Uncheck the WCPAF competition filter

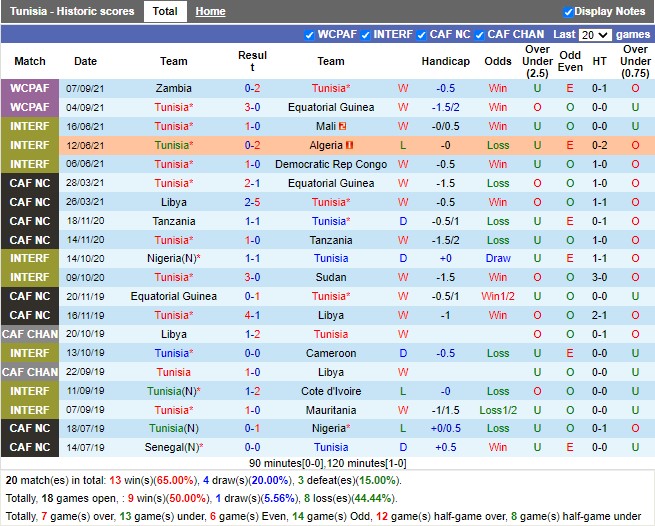pos(309,34)
